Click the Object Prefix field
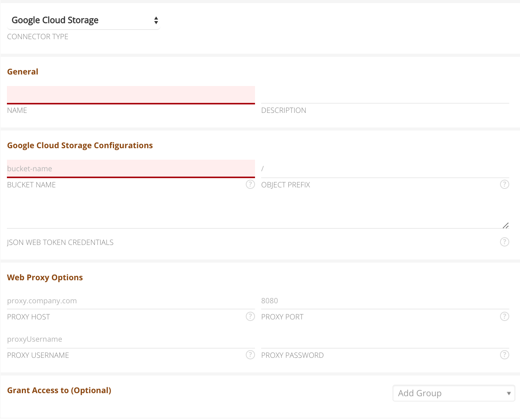520x420 pixels. tap(385, 169)
